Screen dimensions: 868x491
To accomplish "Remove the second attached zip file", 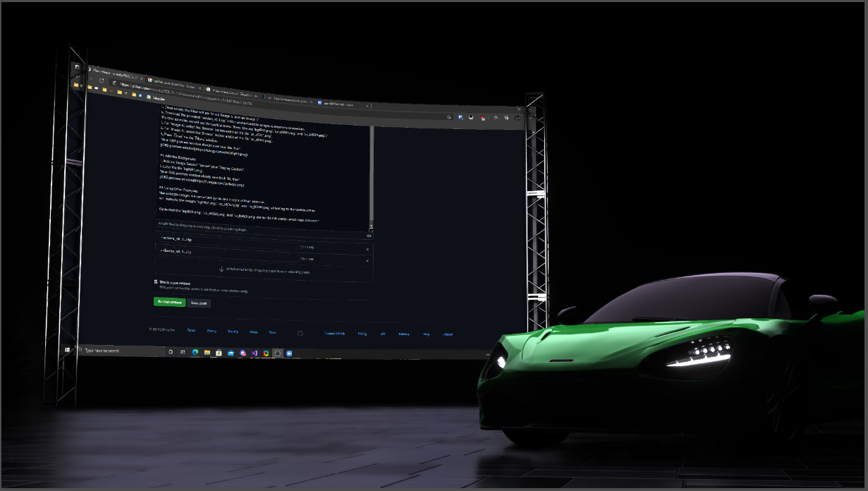I will coord(367,261).
